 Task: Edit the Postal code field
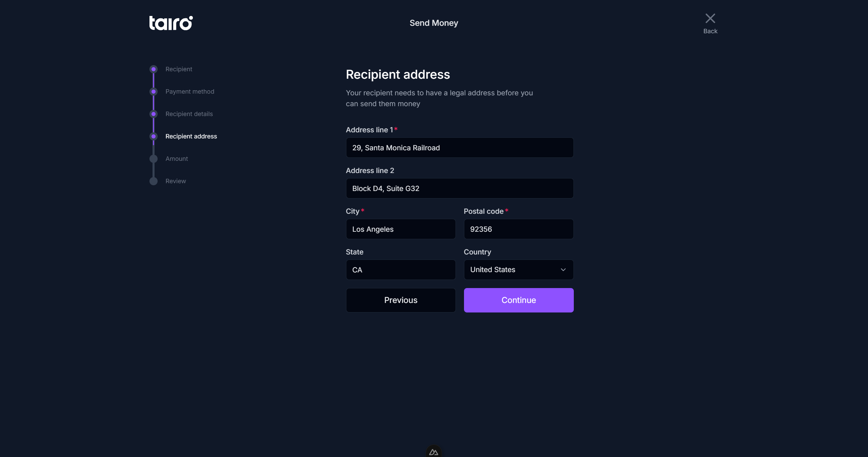[x=518, y=229]
